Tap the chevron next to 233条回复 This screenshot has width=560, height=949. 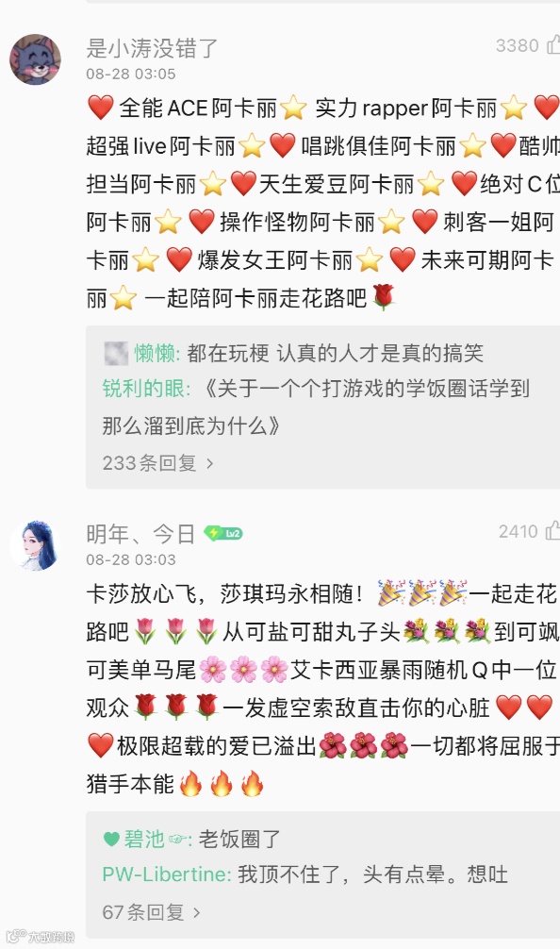[210, 463]
